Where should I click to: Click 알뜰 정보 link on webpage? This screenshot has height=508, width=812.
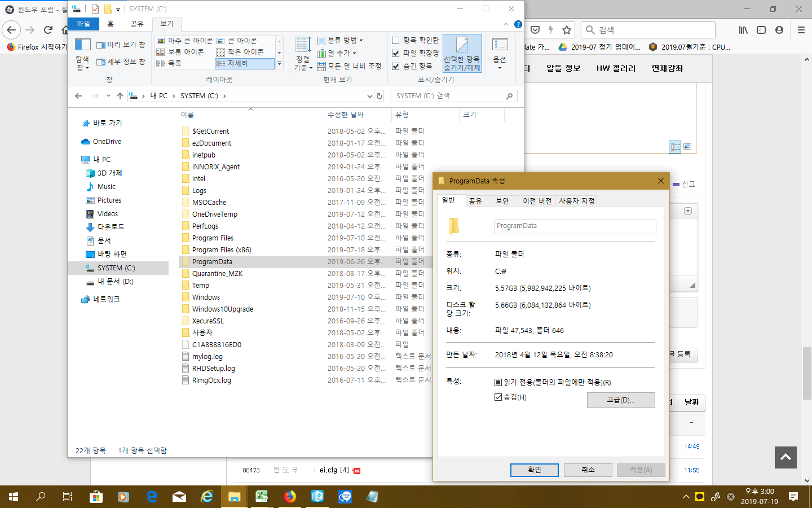coord(563,68)
